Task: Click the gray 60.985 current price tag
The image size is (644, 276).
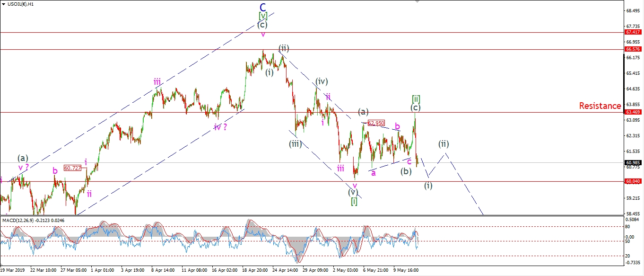Action: (x=633, y=163)
